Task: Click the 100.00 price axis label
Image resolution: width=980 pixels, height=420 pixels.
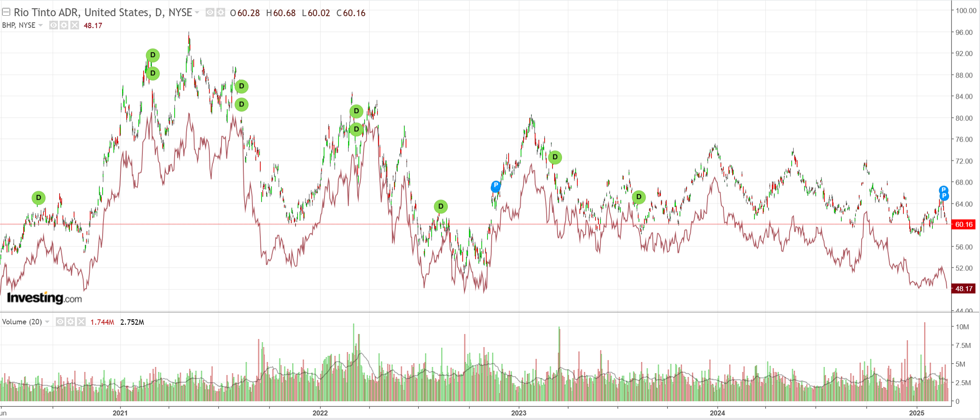Action: coord(966,11)
